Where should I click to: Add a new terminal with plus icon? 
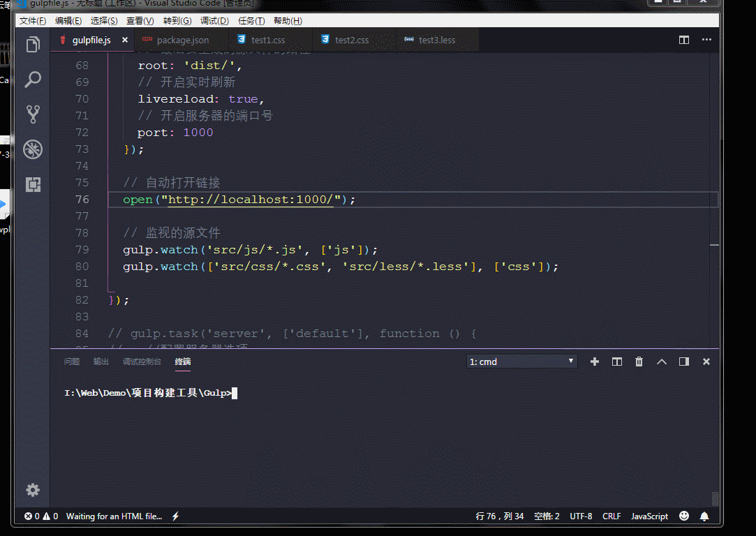click(595, 362)
